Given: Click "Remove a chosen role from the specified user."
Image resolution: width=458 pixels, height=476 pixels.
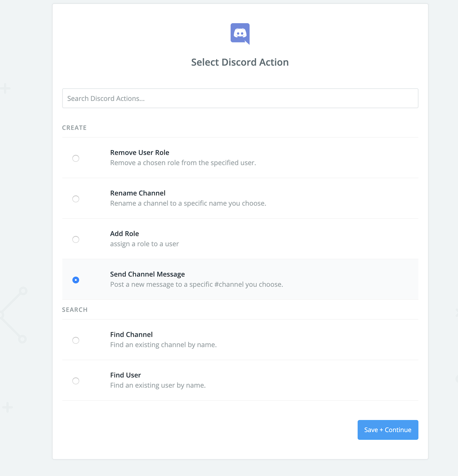Looking at the screenshot, I should click(x=183, y=163).
